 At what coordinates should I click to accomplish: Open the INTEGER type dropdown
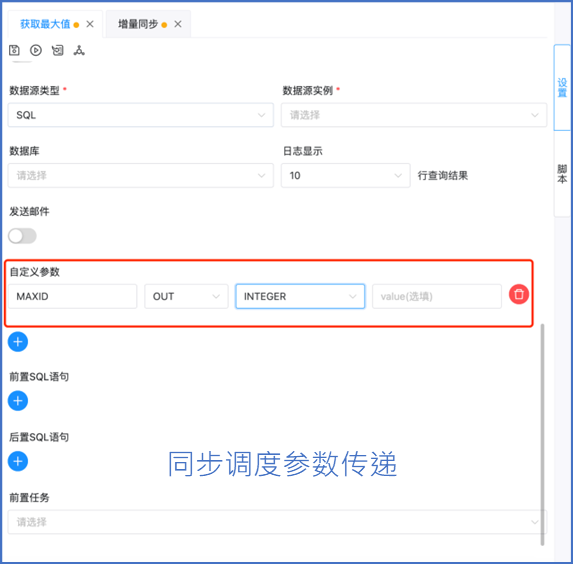(x=300, y=296)
